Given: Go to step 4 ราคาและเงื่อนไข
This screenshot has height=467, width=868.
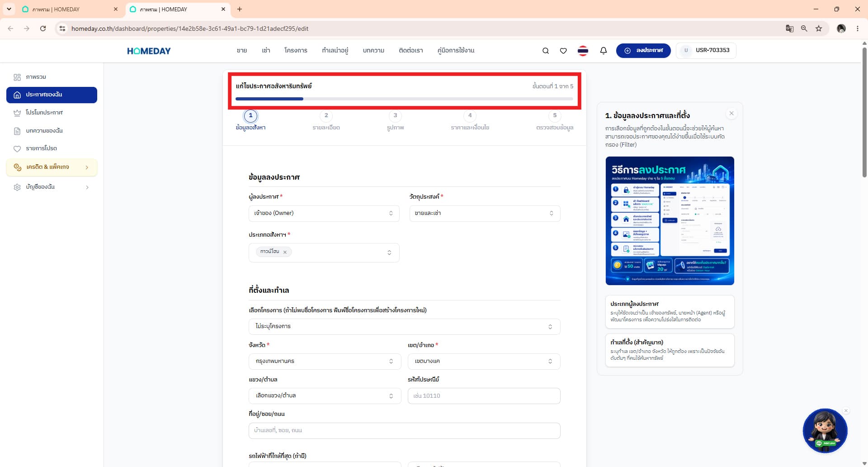Looking at the screenshot, I should pos(470,120).
